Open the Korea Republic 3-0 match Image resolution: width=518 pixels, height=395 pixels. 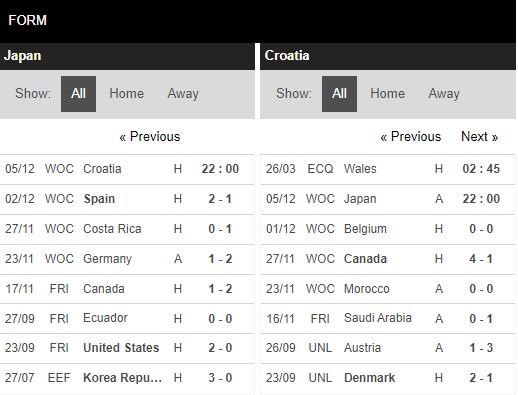click(x=127, y=378)
